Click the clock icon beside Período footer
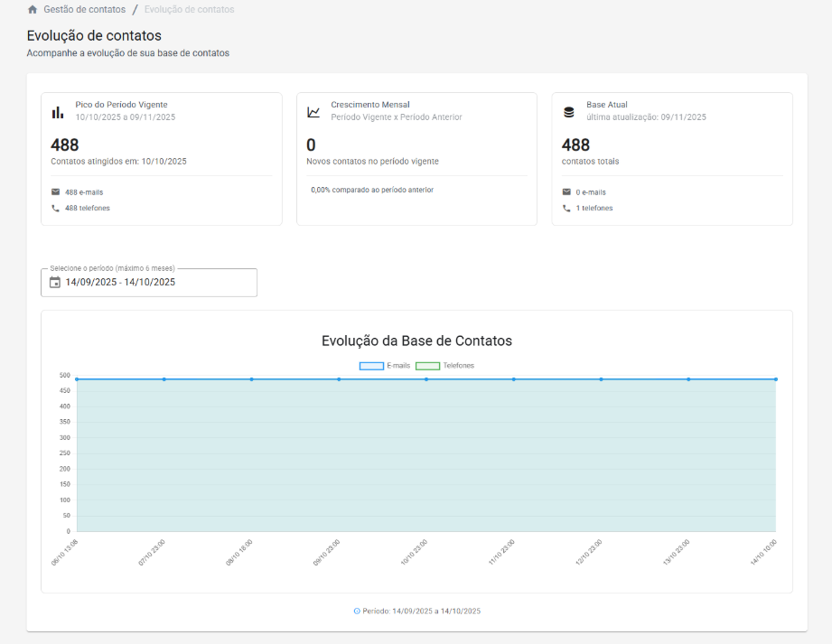This screenshot has height=644, width=832. 357,611
